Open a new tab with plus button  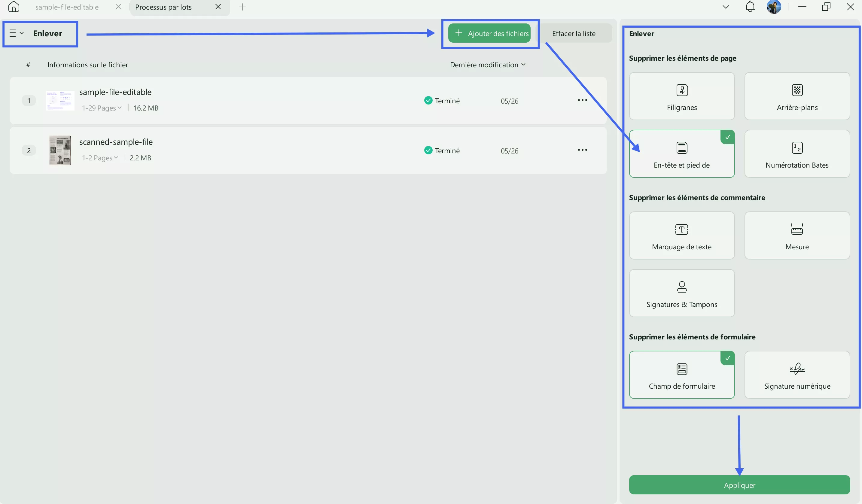tap(242, 7)
